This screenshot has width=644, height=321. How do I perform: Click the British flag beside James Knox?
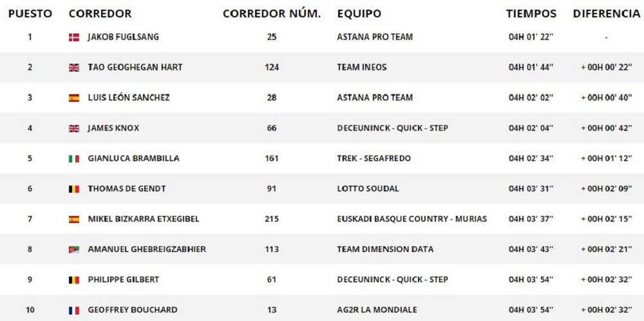(73, 128)
